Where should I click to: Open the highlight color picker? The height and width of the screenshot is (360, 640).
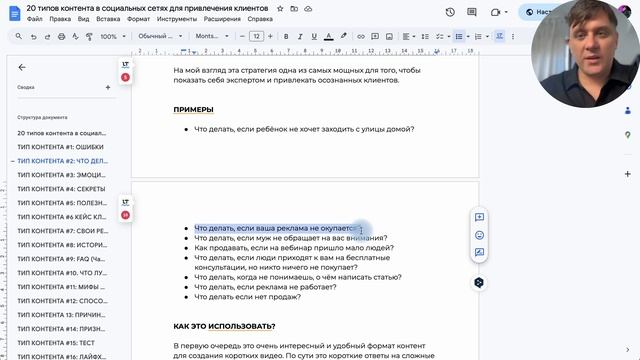point(344,36)
